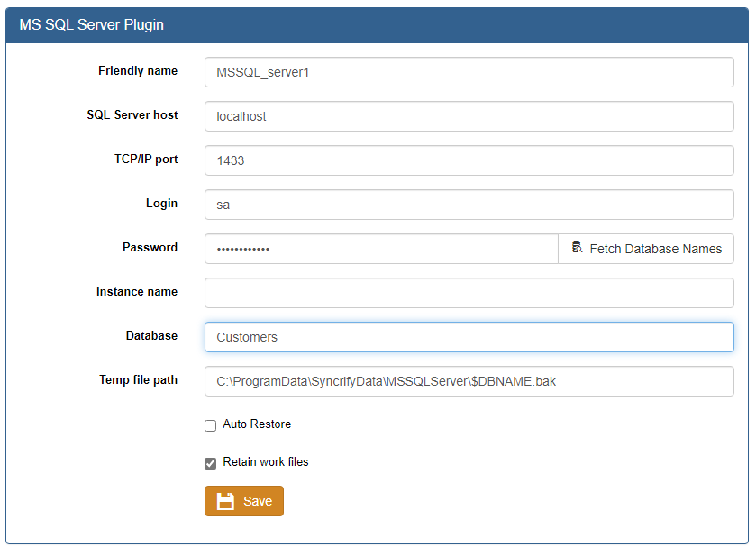This screenshot has width=756, height=547.
Task: Click the Temp file path field
Action: coord(469,381)
